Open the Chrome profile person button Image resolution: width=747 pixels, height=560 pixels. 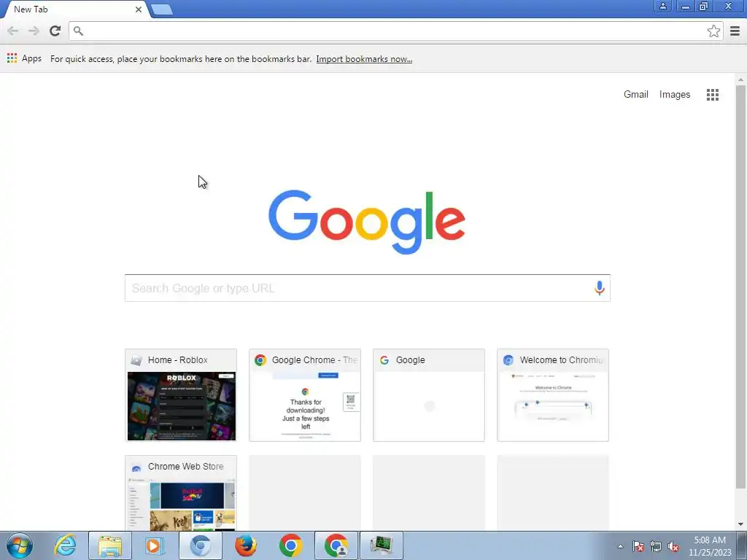click(x=662, y=6)
